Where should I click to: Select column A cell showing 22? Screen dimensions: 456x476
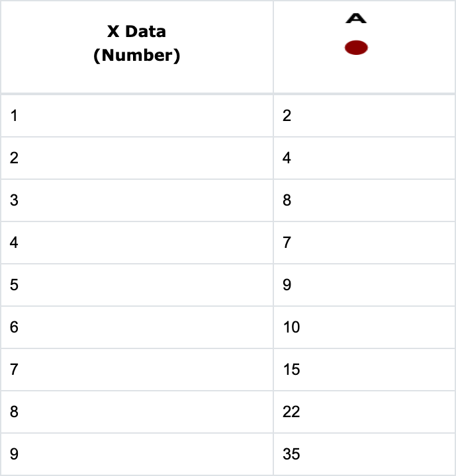[x=364, y=412]
